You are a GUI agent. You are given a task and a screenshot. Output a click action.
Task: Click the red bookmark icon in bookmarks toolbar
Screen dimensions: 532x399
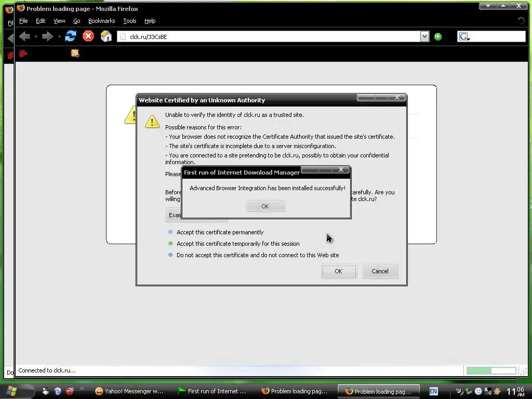(x=23, y=54)
